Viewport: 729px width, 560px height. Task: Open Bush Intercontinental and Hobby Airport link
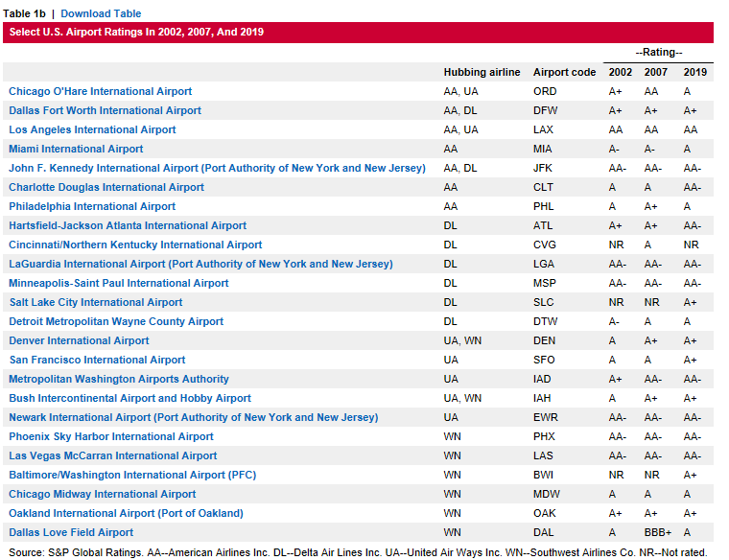(x=129, y=398)
